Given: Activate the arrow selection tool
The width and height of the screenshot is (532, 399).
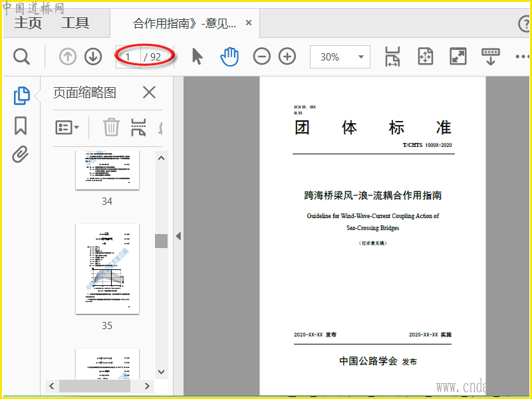Looking at the screenshot, I should tap(197, 57).
